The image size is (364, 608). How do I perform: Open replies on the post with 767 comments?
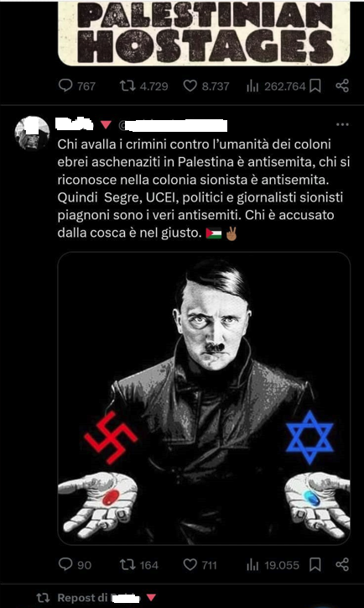[76, 86]
